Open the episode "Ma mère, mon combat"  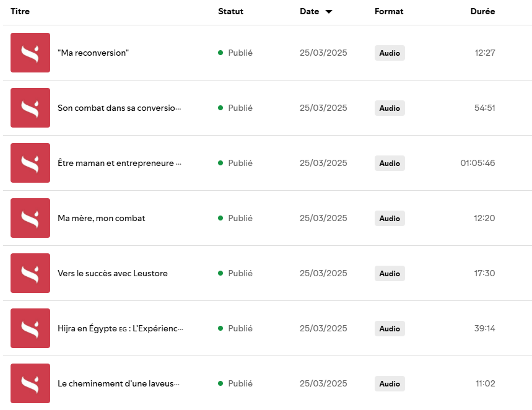tap(102, 219)
